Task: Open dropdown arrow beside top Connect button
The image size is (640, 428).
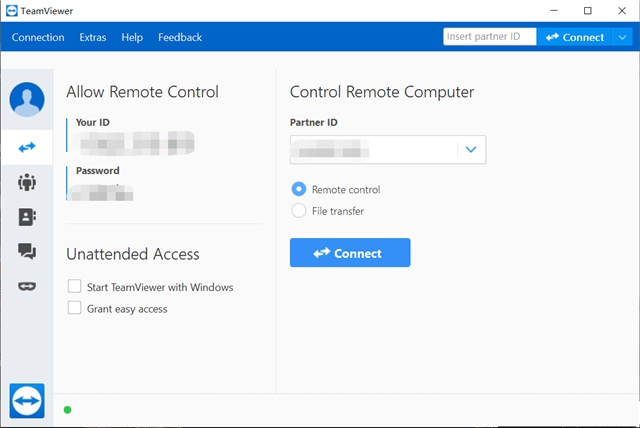Action: click(622, 38)
